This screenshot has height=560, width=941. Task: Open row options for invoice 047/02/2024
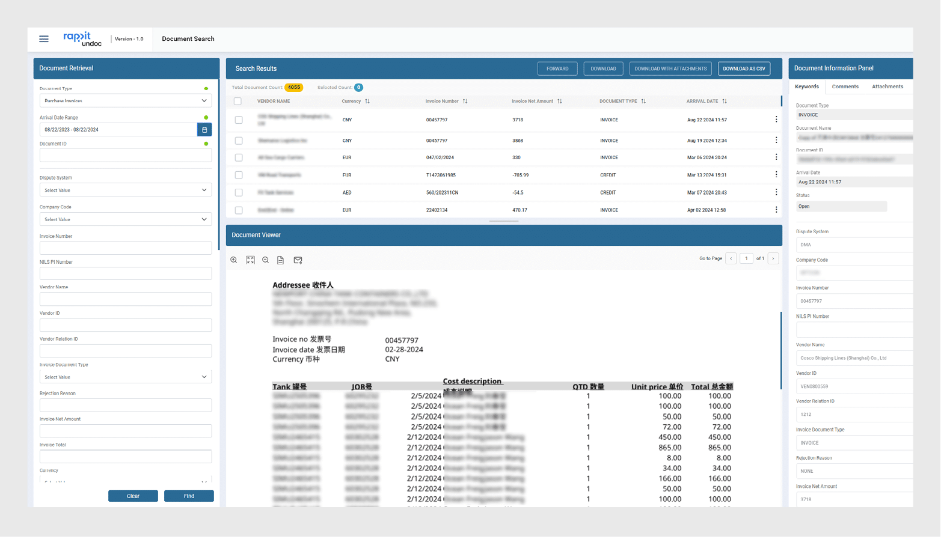tap(776, 157)
